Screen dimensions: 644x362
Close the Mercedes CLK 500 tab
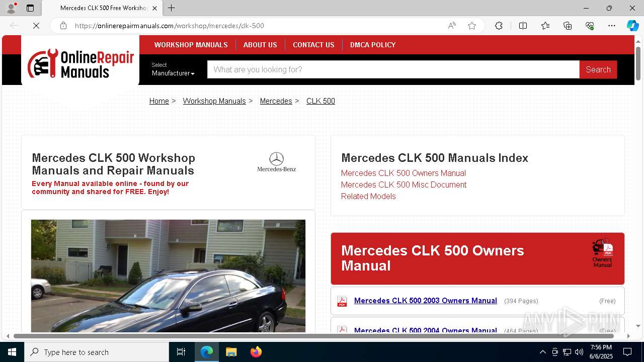pos(154,8)
